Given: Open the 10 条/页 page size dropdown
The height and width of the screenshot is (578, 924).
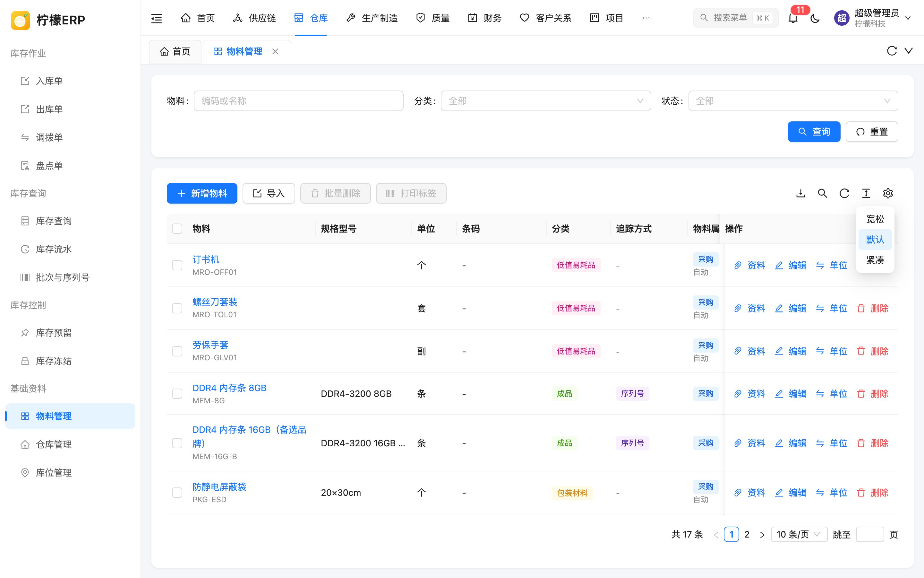Looking at the screenshot, I should click(x=799, y=534).
